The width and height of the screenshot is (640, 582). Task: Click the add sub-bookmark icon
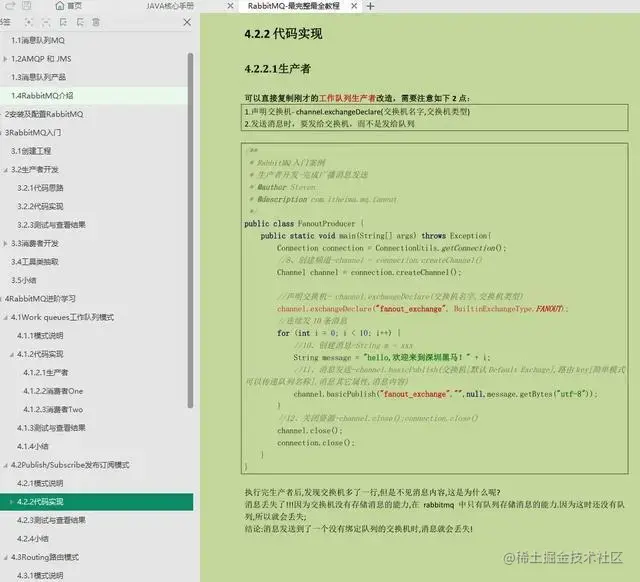[x=80, y=22]
